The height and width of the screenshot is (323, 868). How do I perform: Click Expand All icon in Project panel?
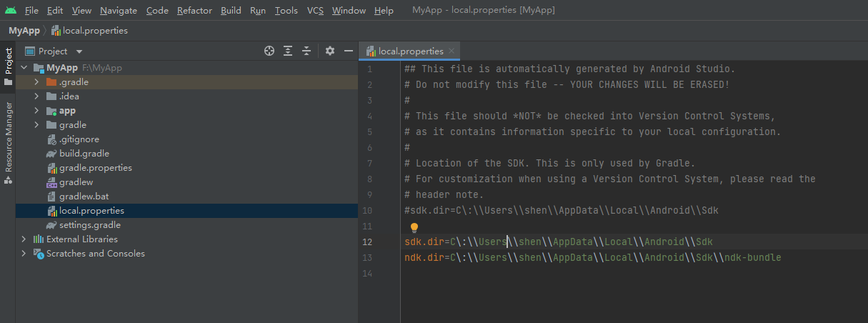pyautogui.click(x=288, y=51)
